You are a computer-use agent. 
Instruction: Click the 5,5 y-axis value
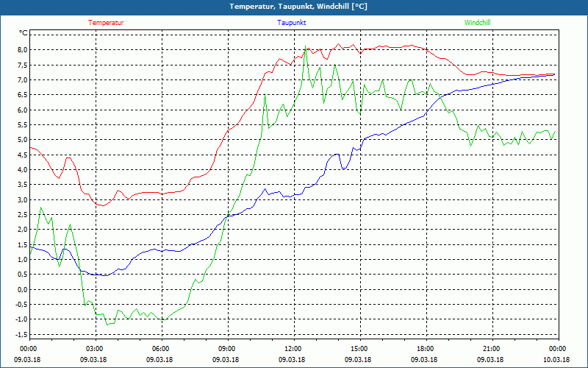coord(23,124)
